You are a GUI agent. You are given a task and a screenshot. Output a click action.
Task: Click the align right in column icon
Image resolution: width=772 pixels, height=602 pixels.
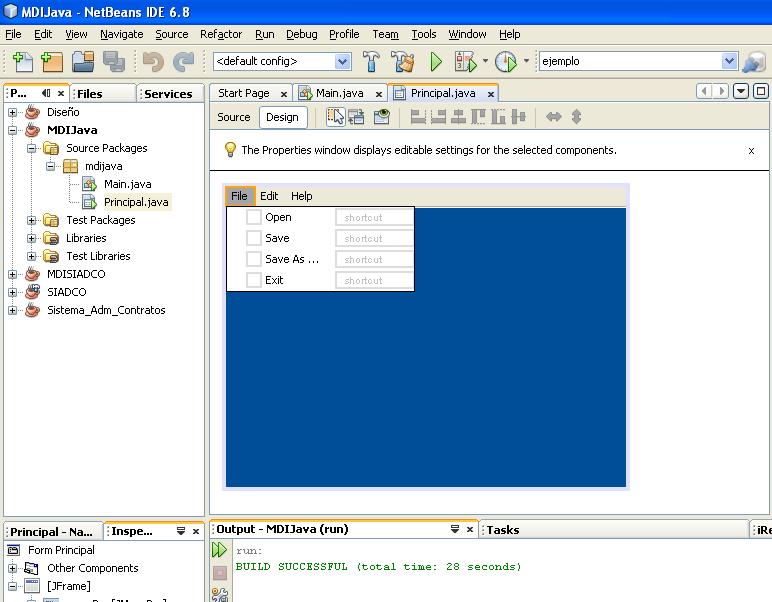(x=438, y=117)
